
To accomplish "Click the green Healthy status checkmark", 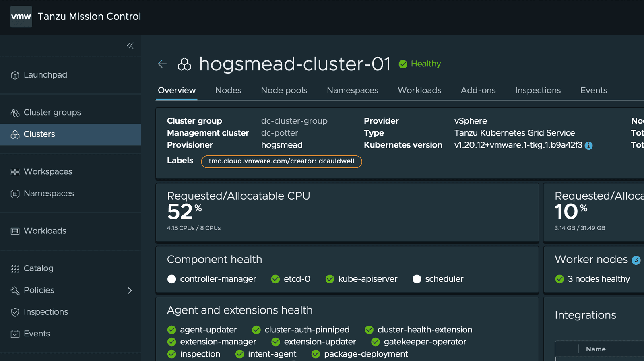I will 403,64.
